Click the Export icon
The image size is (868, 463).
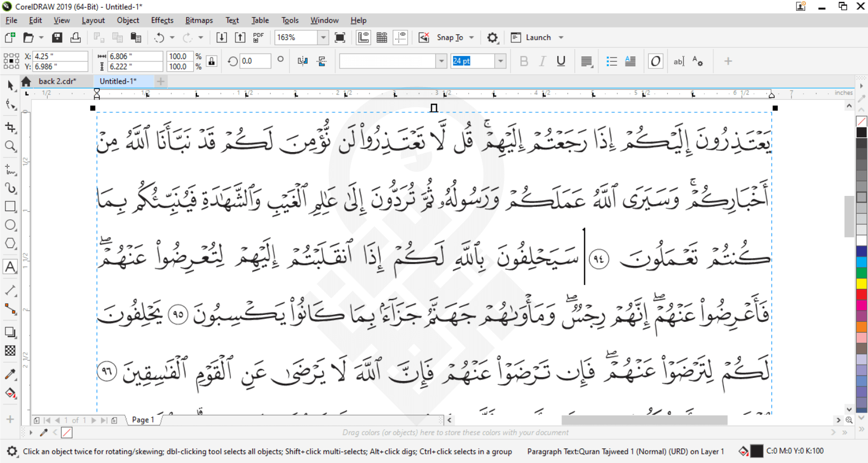(x=240, y=37)
